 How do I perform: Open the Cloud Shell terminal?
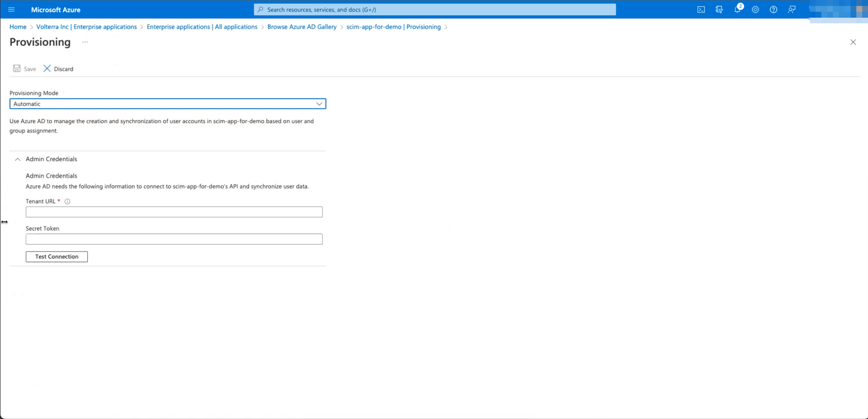click(701, 9)
